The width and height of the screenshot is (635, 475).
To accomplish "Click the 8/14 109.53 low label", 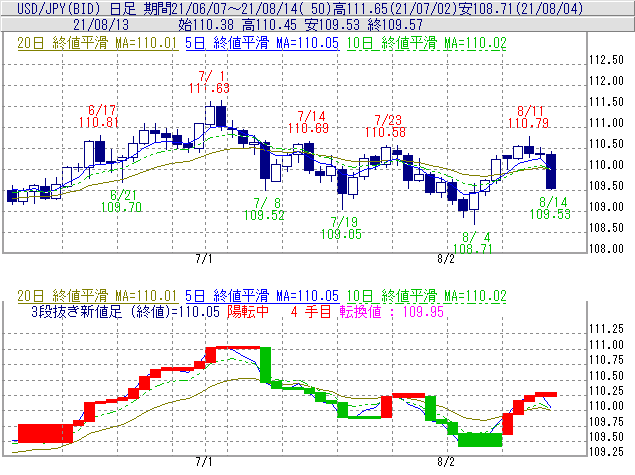I will pos(550,208).
